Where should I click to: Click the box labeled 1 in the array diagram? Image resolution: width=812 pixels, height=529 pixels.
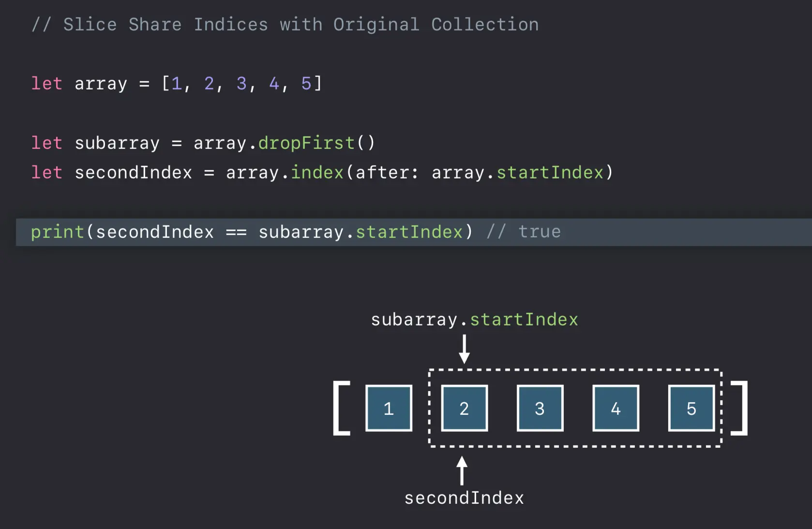[x=389, y=408]
